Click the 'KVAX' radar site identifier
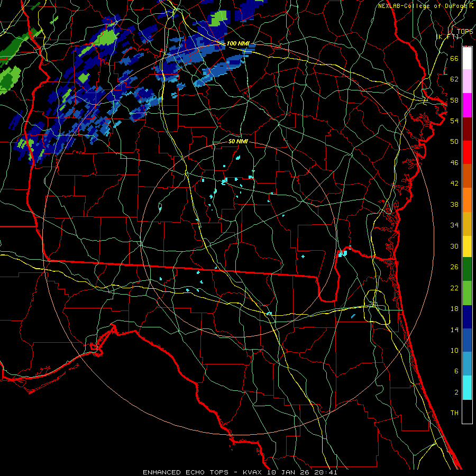This screenshot has width=476, height=476. tap(253, 472)
